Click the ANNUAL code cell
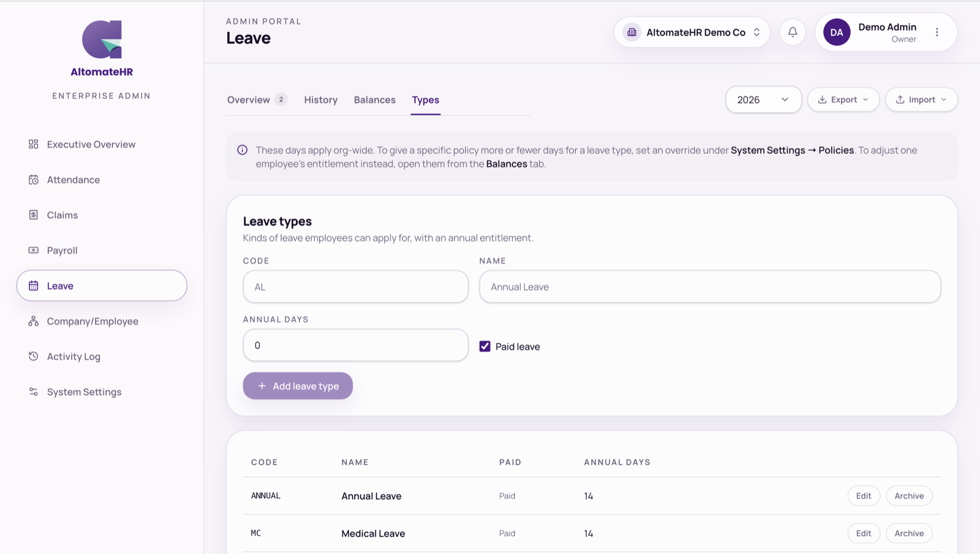The image size is (980, 554). point(266,496)
